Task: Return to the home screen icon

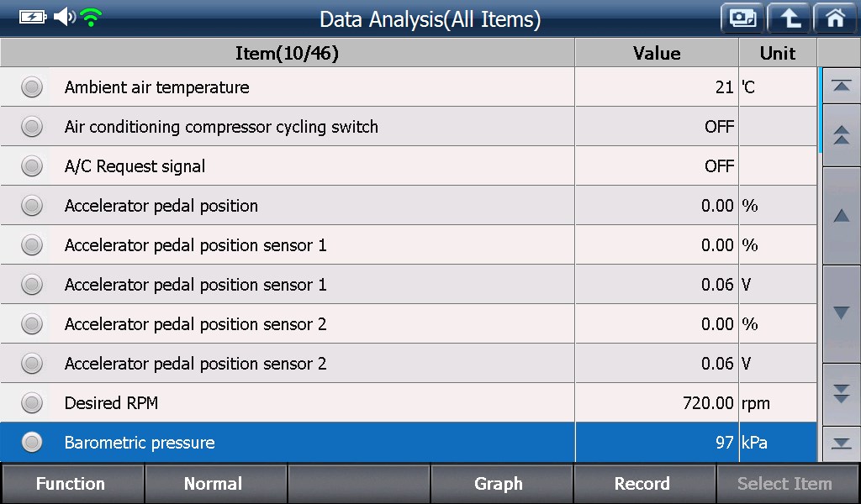Action: pyautogui.click(x=835, y=18)
